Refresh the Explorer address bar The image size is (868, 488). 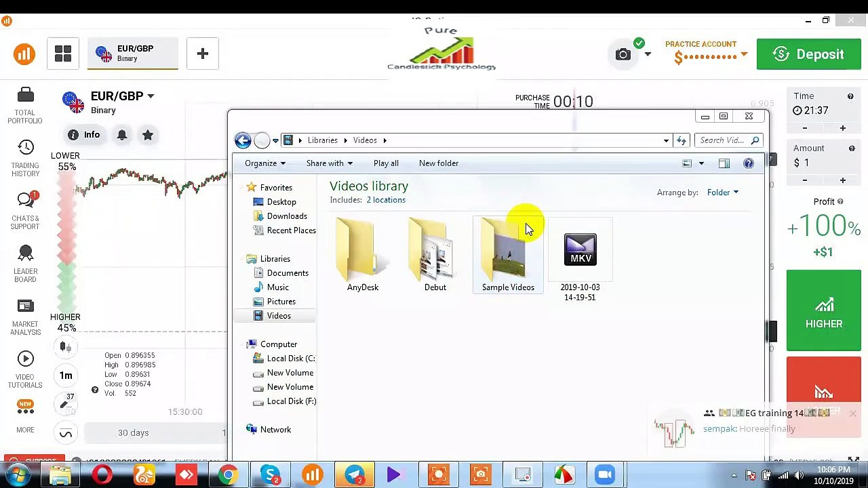pyautogui.click(x=681, y=140)
